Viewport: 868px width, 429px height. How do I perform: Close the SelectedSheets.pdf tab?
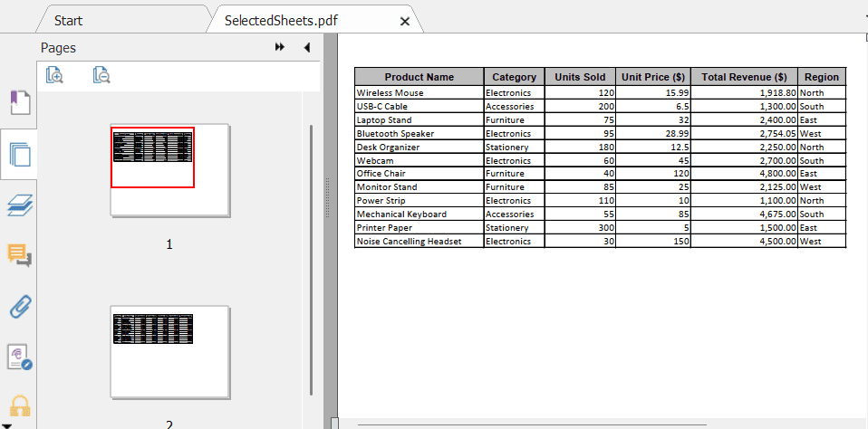point(405,22)
